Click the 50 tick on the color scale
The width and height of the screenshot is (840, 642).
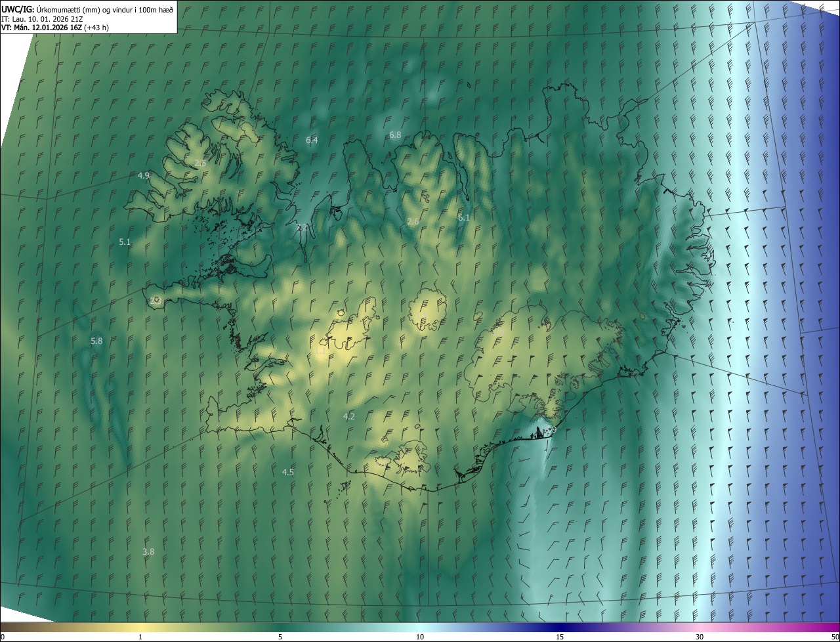pyautogui.click(x=835, y=637)
